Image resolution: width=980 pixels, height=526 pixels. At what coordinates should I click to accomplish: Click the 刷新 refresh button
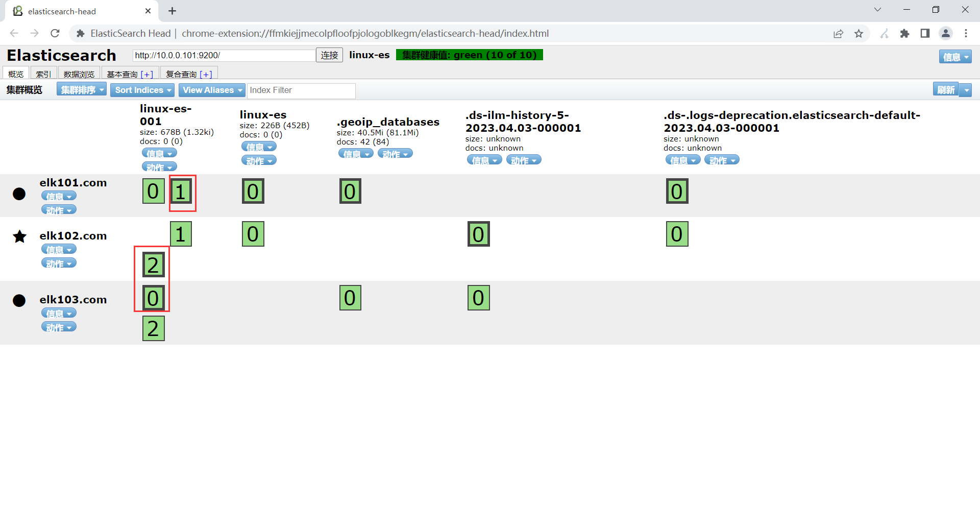(946, 90)
